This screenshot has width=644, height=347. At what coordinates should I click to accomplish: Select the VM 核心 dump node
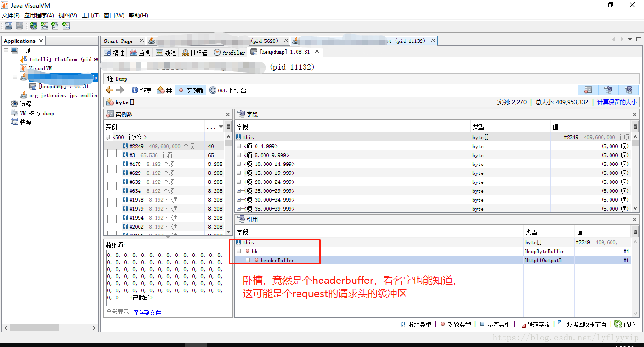[x=32, y=113]
